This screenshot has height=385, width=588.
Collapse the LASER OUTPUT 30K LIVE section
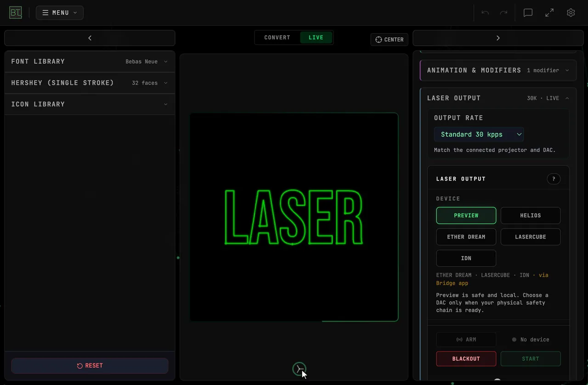498,98
